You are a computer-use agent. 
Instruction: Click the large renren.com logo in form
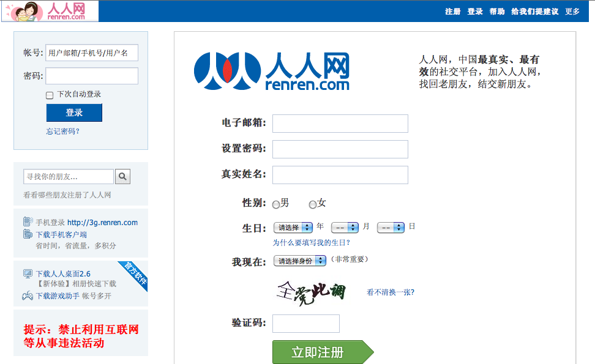coord(272,71)
